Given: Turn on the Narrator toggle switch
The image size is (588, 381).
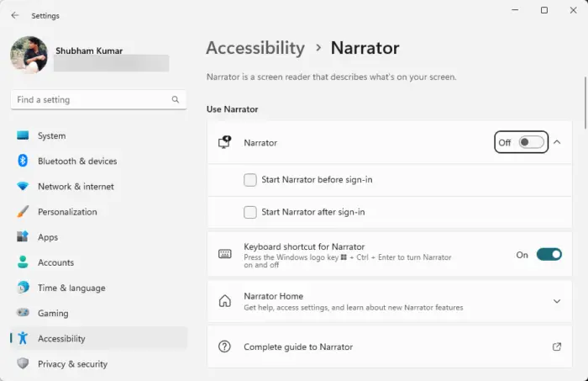Looking at the screenshot, I should click(x=531, y=142).
